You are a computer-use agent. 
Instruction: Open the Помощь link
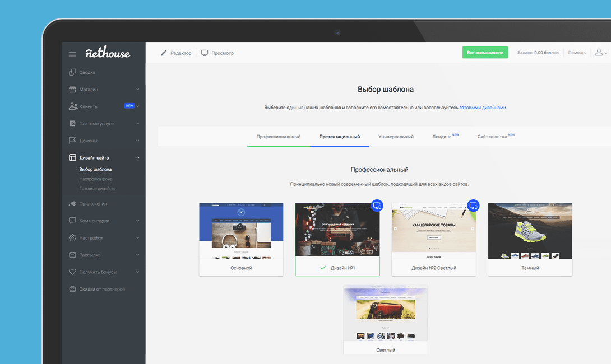[x=577, y=53]
